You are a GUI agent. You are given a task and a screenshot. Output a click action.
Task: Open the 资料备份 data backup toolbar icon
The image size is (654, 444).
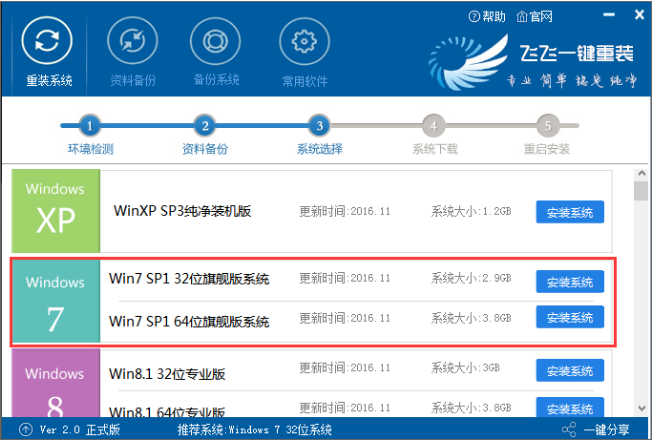pos(132,41)
